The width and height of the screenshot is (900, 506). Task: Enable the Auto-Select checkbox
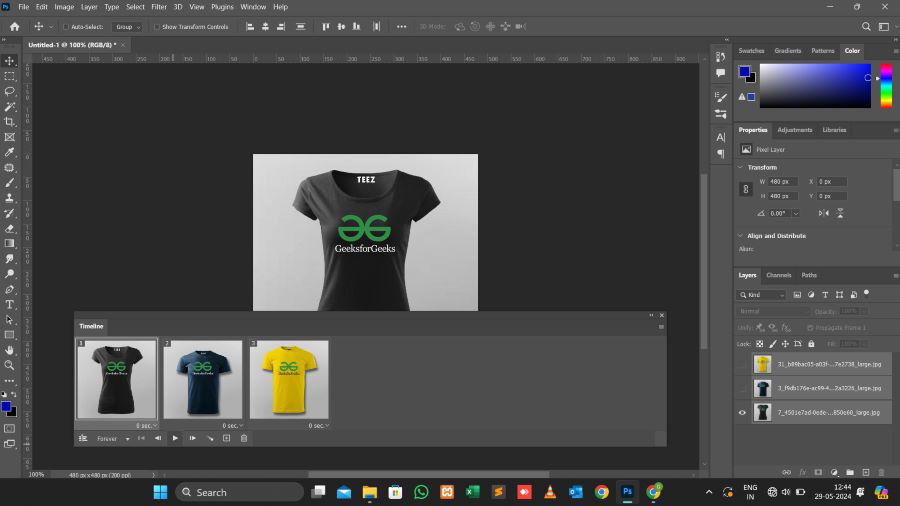(66, 27)
